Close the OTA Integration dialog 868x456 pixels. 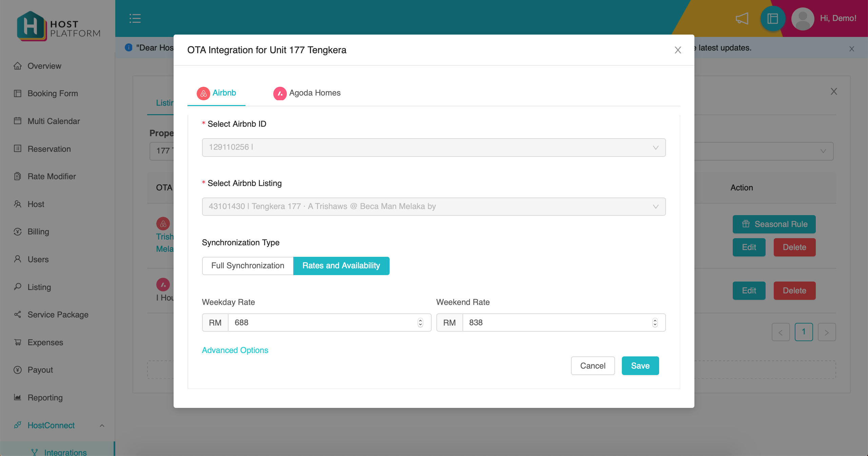678,50
